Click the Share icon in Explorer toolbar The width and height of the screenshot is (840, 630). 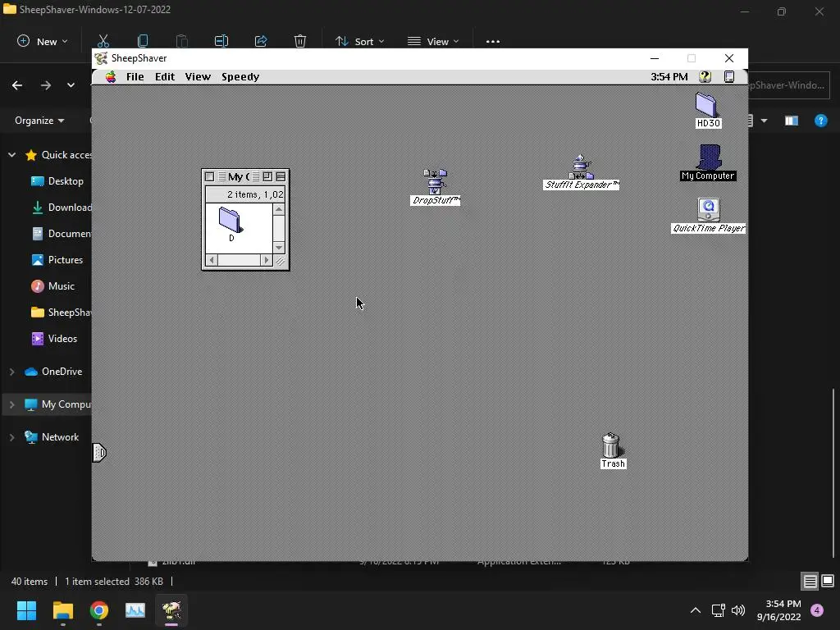[261, 41]
